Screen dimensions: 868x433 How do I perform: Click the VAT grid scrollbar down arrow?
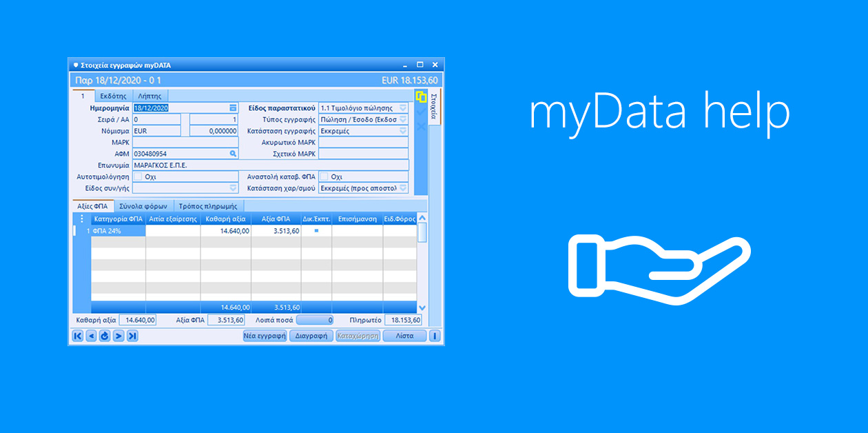422,308
